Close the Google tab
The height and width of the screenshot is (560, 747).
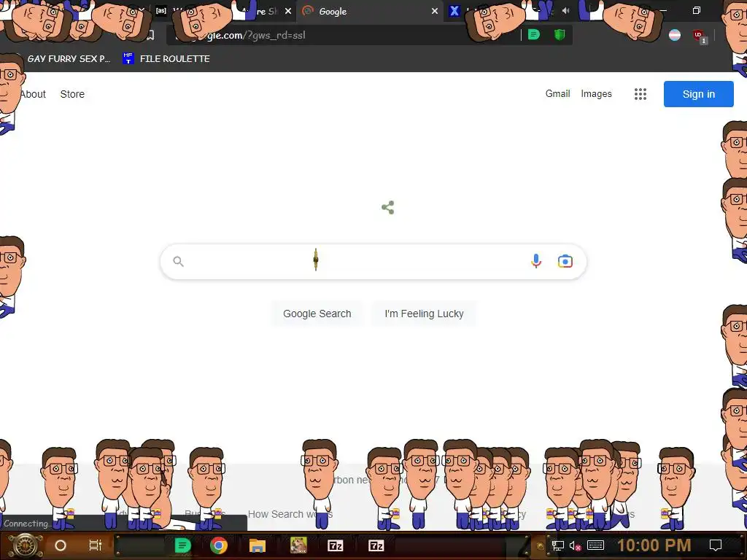pyautogui.click(x=435, y=11)
